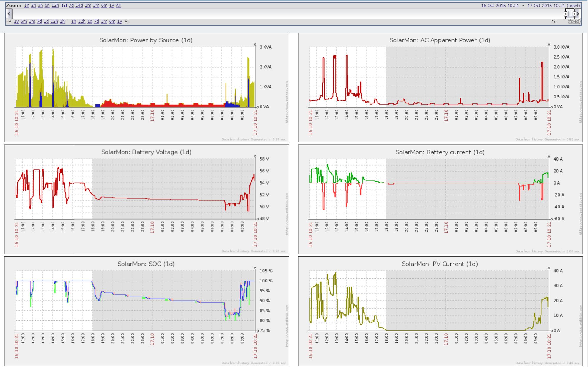Click the time period slider thumb grip
This screenshot has width=588, height=367.
point(570,14)
